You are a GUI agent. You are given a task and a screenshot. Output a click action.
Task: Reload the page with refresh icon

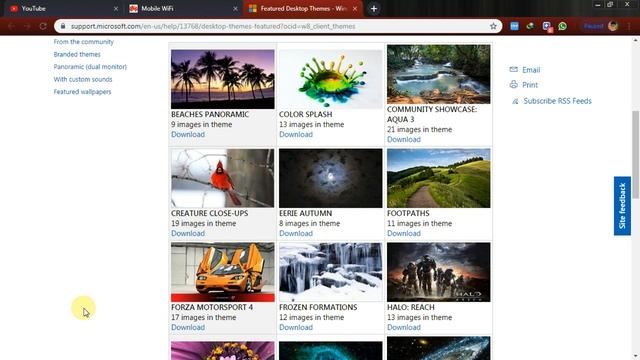(x=43, y=26)
